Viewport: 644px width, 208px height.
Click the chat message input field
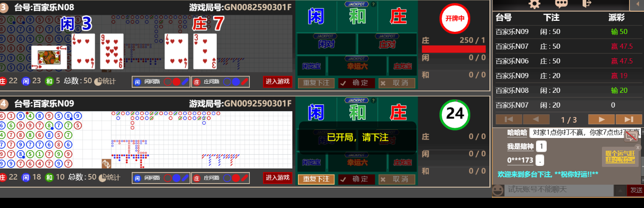559,190
